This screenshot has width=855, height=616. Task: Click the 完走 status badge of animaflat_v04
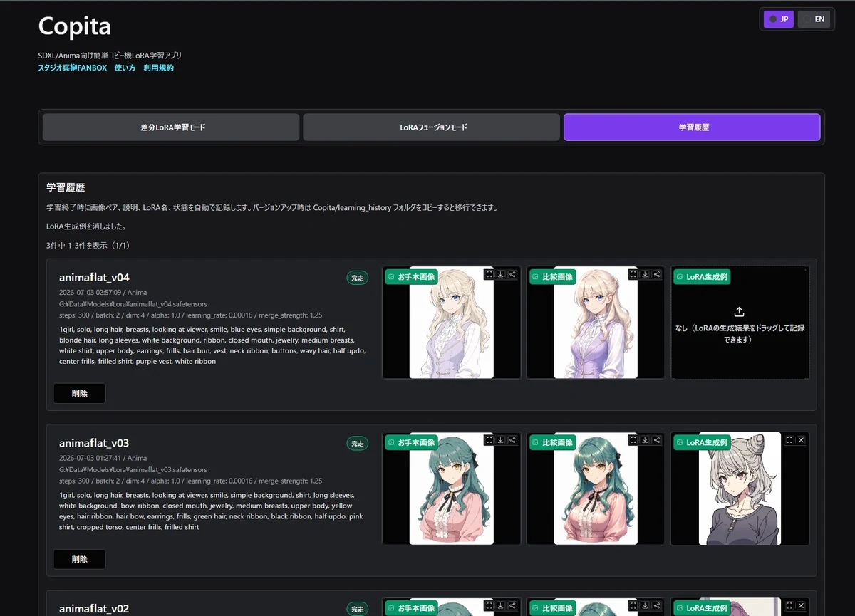tap(358, 278)
